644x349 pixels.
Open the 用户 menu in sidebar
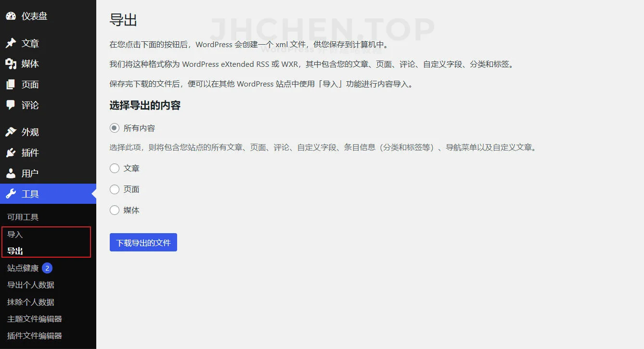pos(30,173)
